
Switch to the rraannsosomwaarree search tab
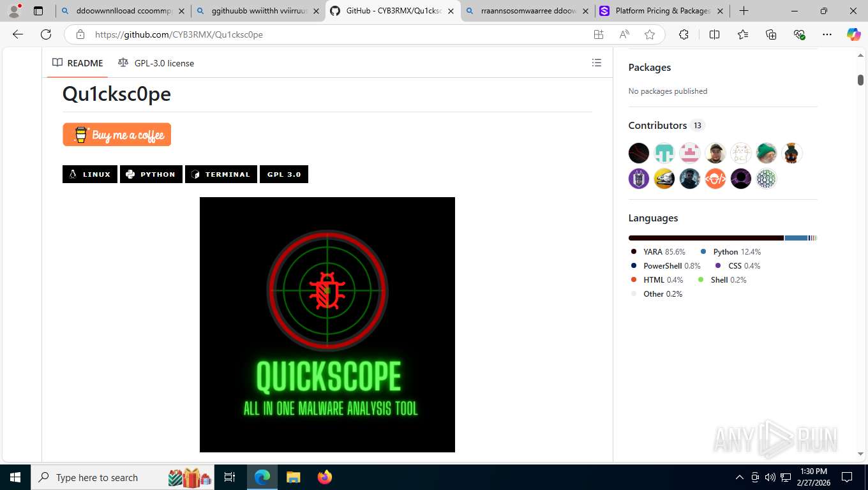pos(528,11)
